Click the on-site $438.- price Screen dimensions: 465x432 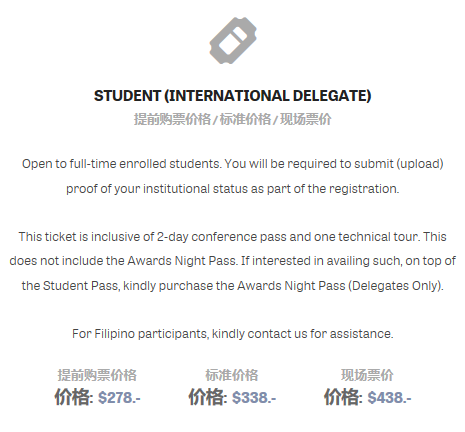tap(389, 398)
